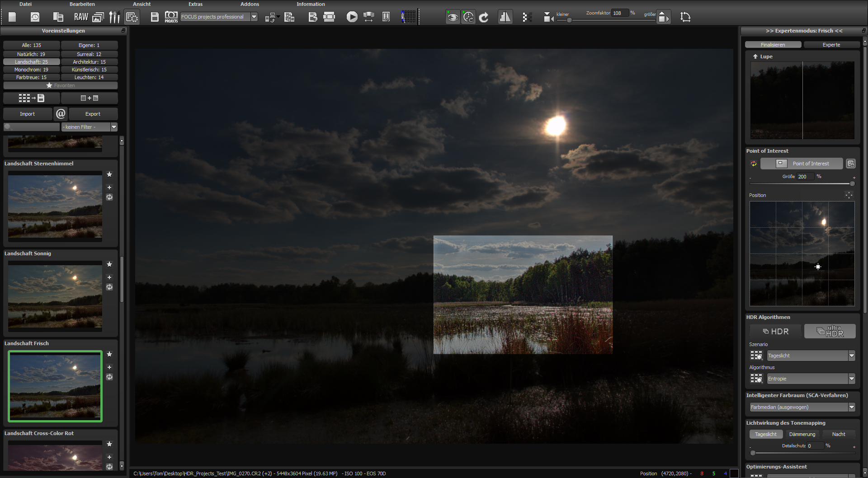Select the Landschaft Sonnig thumbnail
Image resolution: width=868 pixels, height=478 pixels.
click(x=55, y=296)
